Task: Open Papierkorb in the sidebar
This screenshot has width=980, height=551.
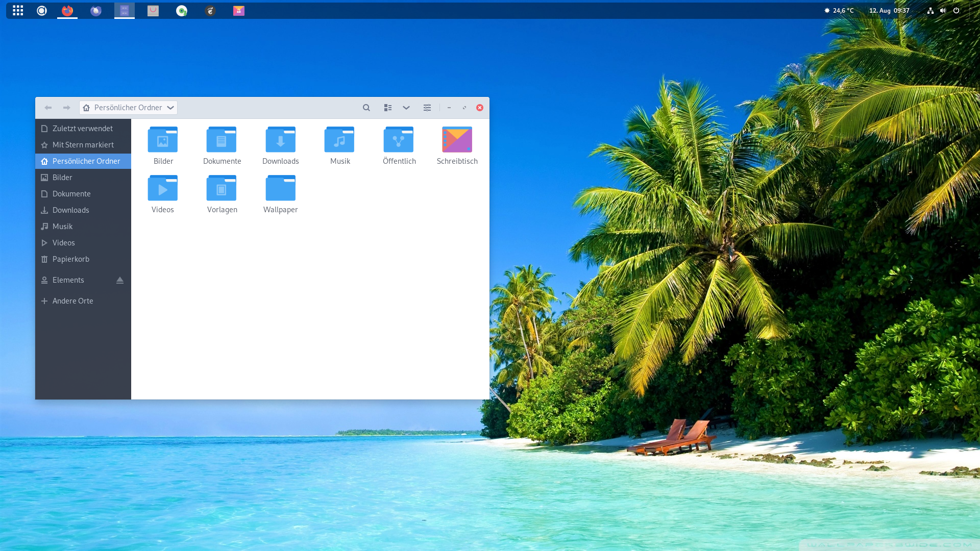Action: (x=71, y=259)
